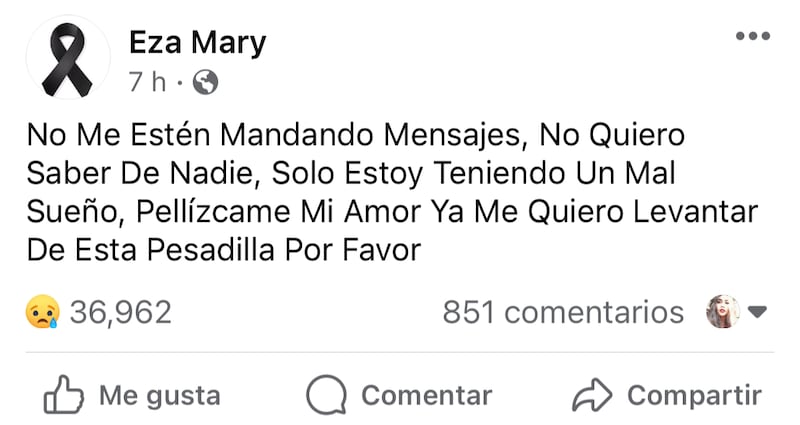The width and height of the screenshot is (800, 425).
Task: Click the thumbs-up like icon
Action: tap(62, 395)
